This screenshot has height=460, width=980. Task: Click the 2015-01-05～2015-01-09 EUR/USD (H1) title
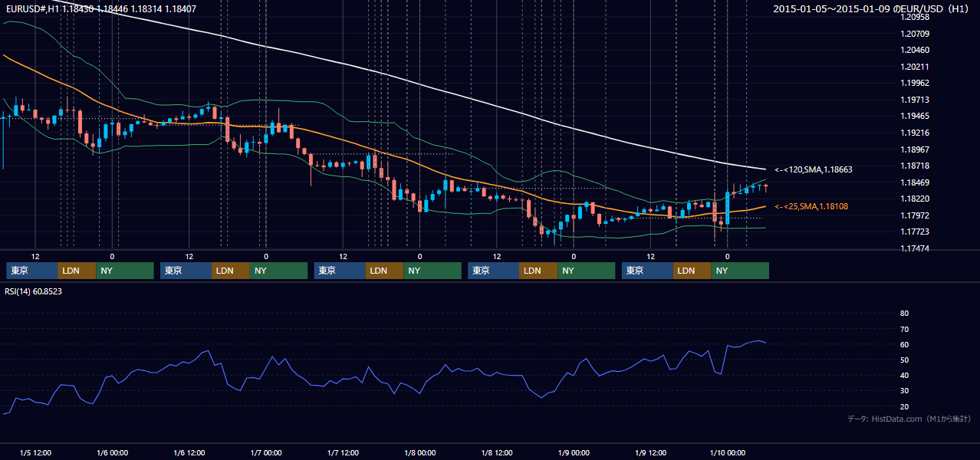pos(873,9)
